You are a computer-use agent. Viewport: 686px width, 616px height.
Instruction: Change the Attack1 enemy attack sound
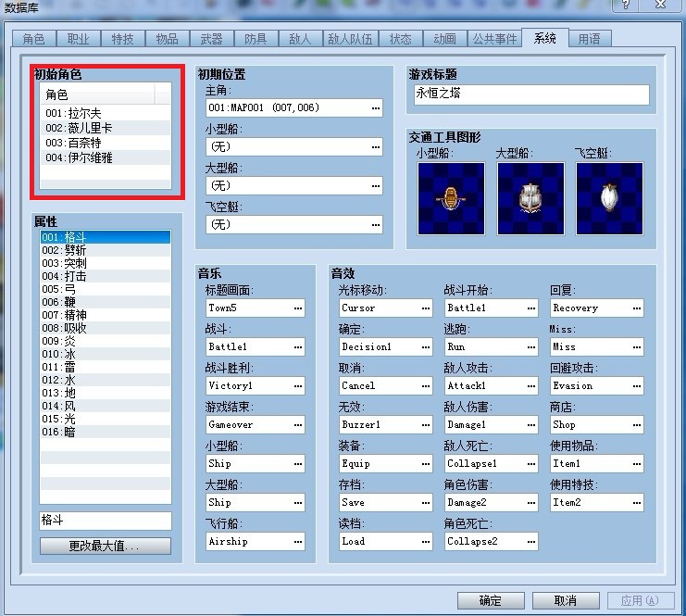coord(492,385)
